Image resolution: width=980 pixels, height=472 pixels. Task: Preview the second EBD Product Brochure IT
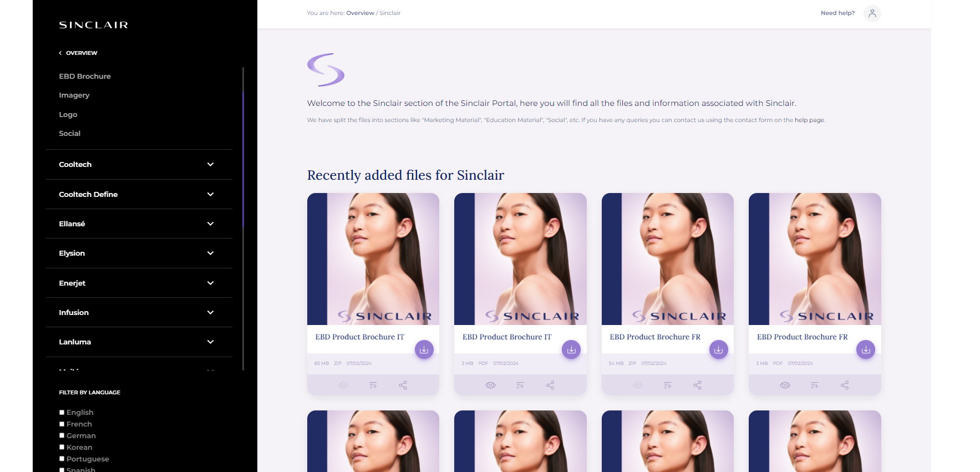pos(490,385)
